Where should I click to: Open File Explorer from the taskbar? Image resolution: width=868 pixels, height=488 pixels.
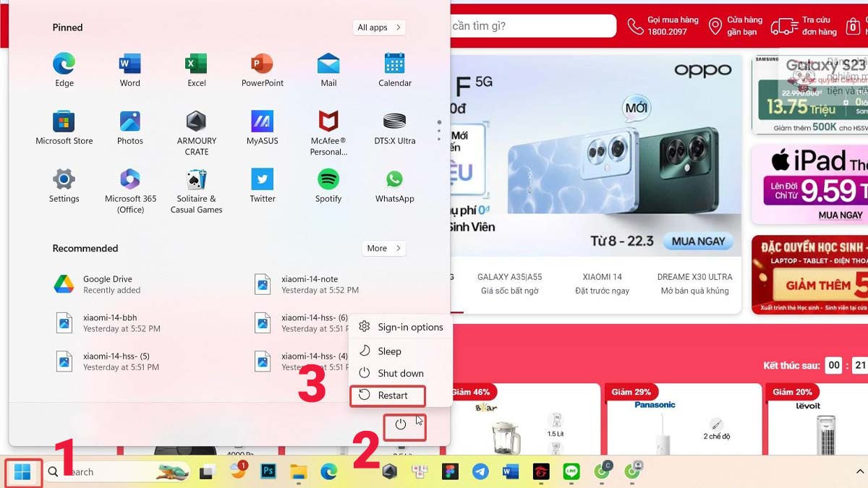pyautogui.click(x=299, y=472)
